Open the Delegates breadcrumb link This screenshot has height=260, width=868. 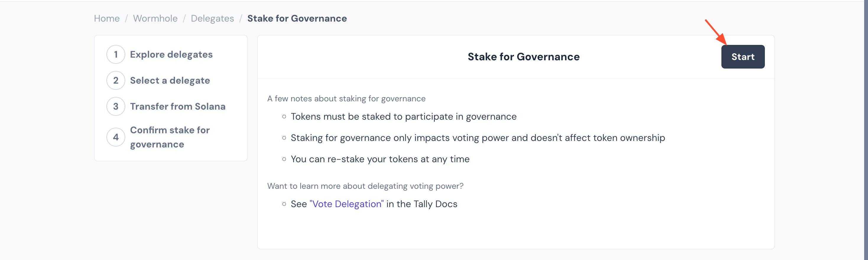[x=212, y=19]
